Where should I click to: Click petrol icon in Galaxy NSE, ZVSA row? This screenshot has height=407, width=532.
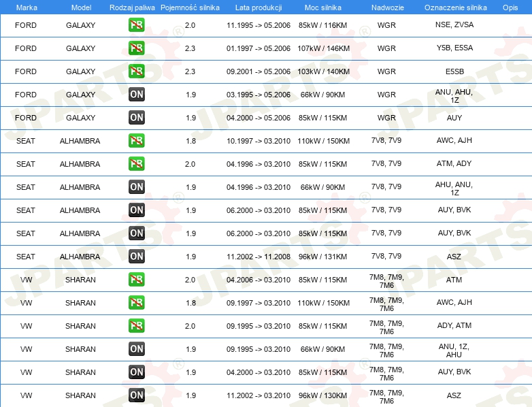click(136, 25)
